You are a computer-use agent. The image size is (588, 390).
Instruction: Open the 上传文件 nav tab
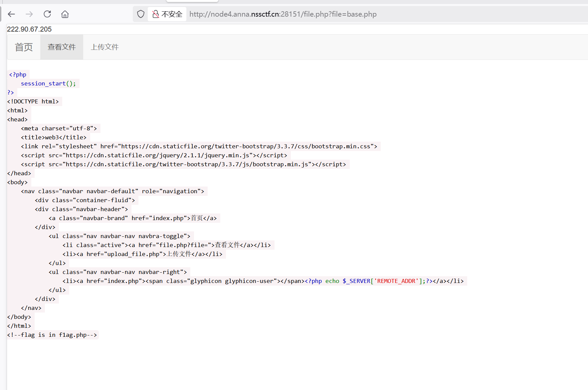(104, 47)
